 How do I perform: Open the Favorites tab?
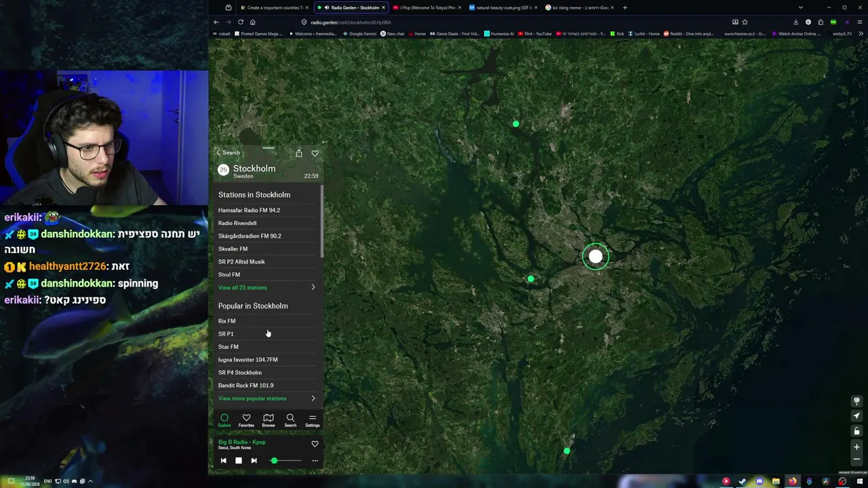pyautogui.click(x=246, y=420)
